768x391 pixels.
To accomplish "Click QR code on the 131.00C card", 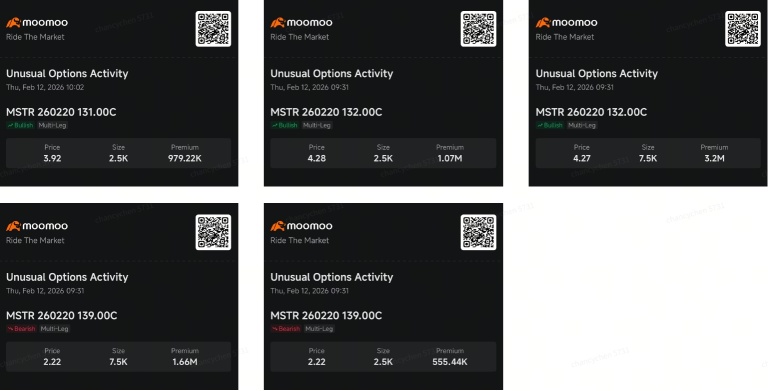I will coord(213,29).
